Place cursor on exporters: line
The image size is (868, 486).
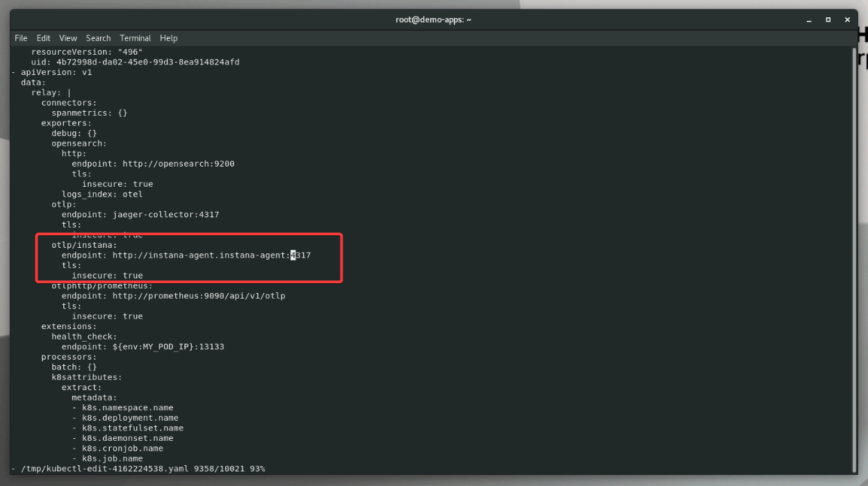[67, 123]
